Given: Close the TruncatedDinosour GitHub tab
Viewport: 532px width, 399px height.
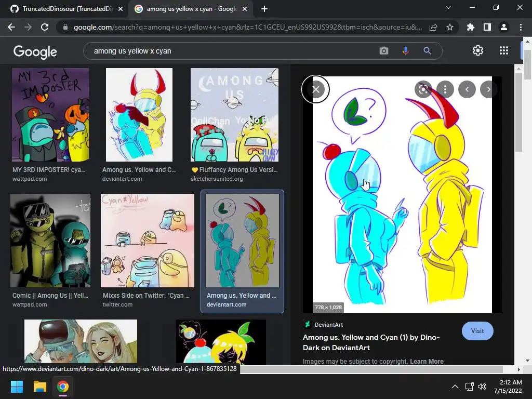Looking at the screenshot, I should tap(121, 9).
